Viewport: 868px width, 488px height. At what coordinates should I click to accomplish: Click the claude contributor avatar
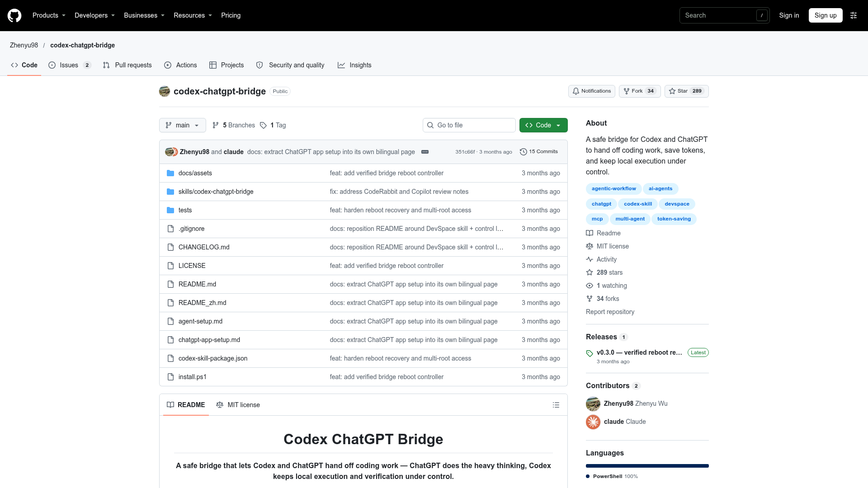[593, 422]
